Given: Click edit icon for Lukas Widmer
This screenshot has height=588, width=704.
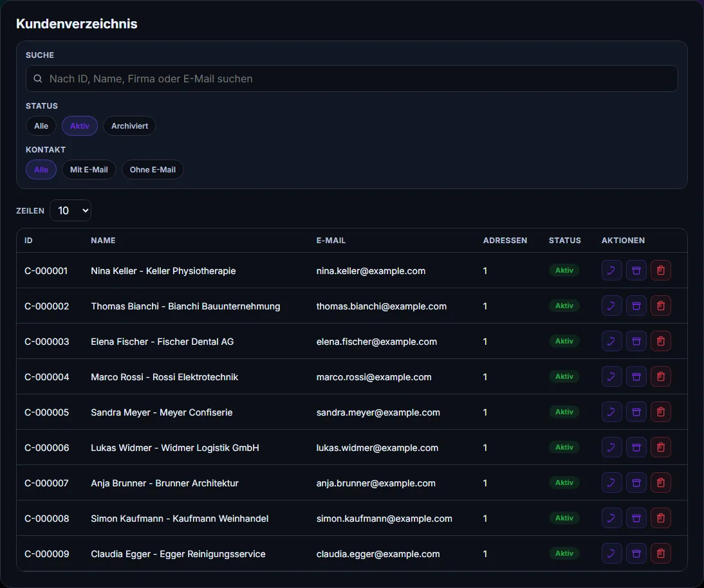Looking at the screenshot, I should [x=611, y=448].
